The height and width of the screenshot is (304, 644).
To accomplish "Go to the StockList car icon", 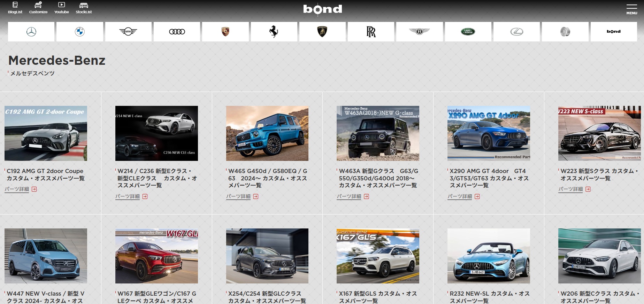I will [84, 8].
